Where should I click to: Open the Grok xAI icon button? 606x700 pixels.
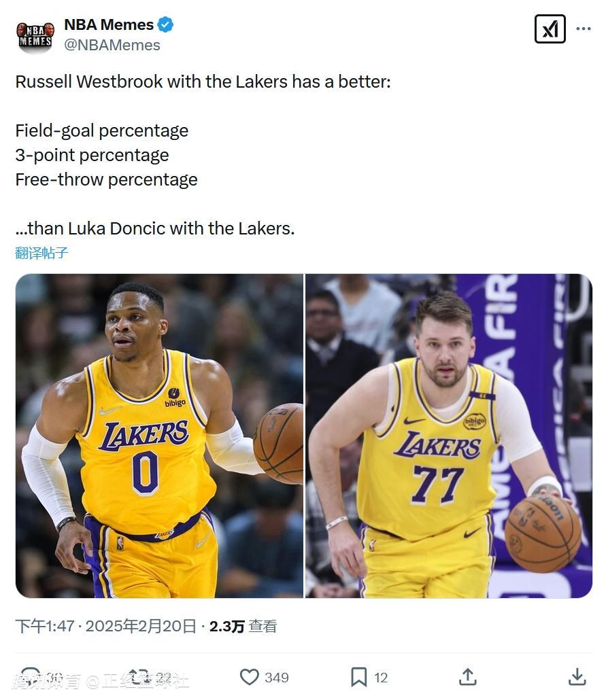pyautogui.click(x=550, y=29)
